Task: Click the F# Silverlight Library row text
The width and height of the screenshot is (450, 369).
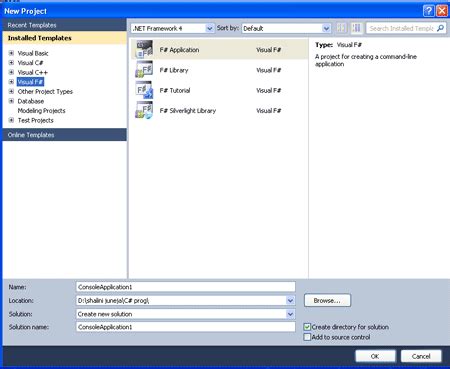Action: (188, 111)
